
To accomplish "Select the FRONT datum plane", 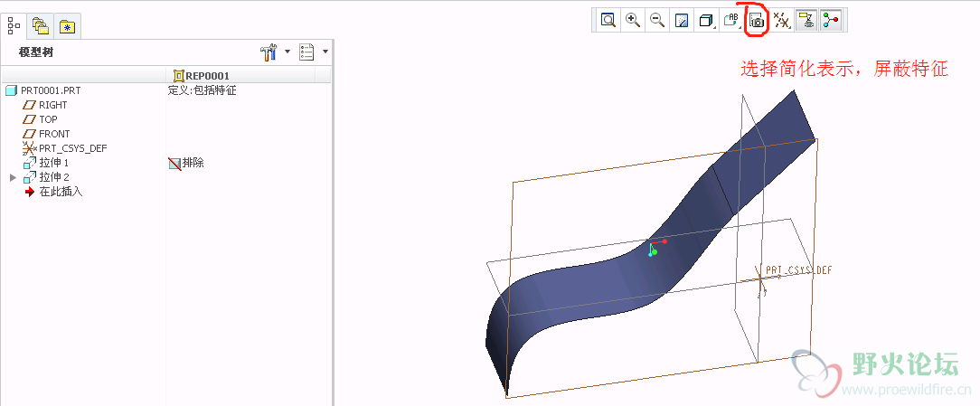I will (x=54, y=134).
